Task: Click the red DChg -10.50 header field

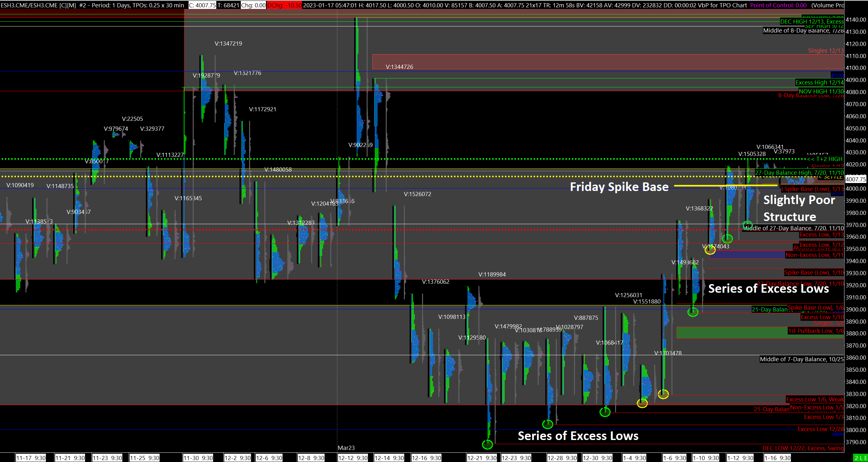Action: [x=284, y=5]
